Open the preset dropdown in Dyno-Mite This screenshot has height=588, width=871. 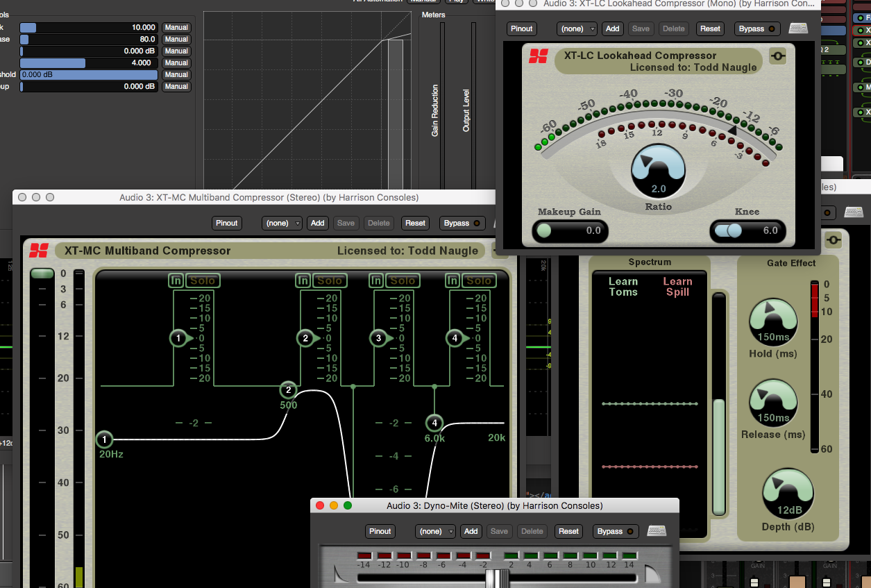[434, 530]
